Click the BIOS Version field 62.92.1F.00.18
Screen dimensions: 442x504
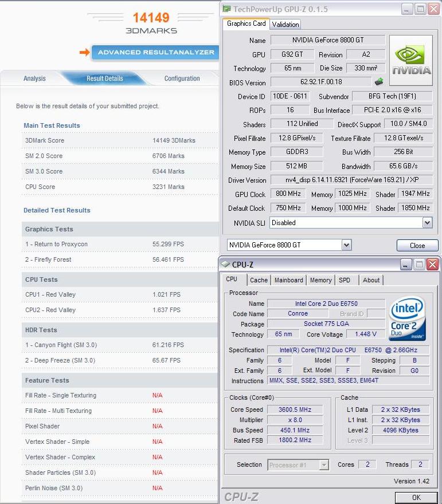321,82
